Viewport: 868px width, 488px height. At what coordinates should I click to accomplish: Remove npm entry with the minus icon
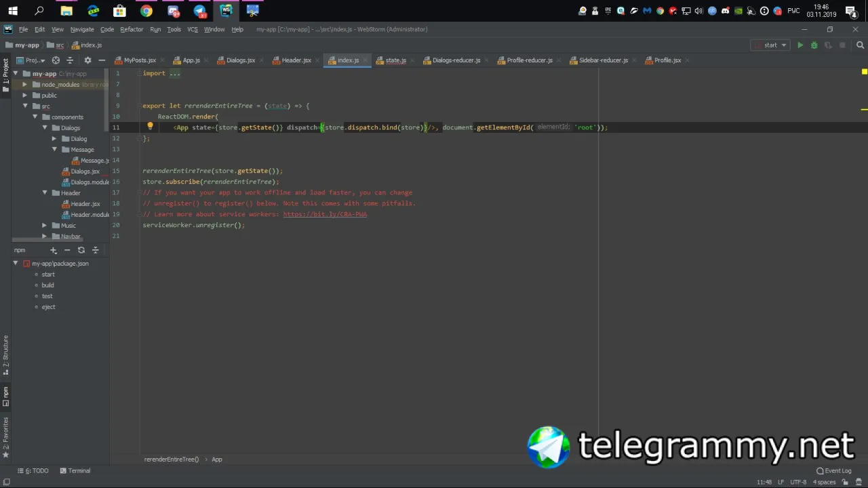[67, 250]
